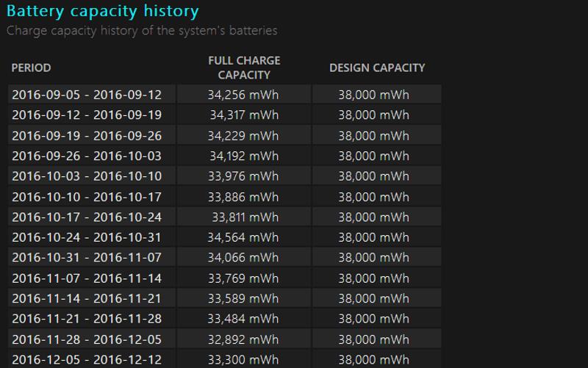588x368 pixels.
Task: Click design capacity in the 2016-09-05 row
Action: coord(374,95)
